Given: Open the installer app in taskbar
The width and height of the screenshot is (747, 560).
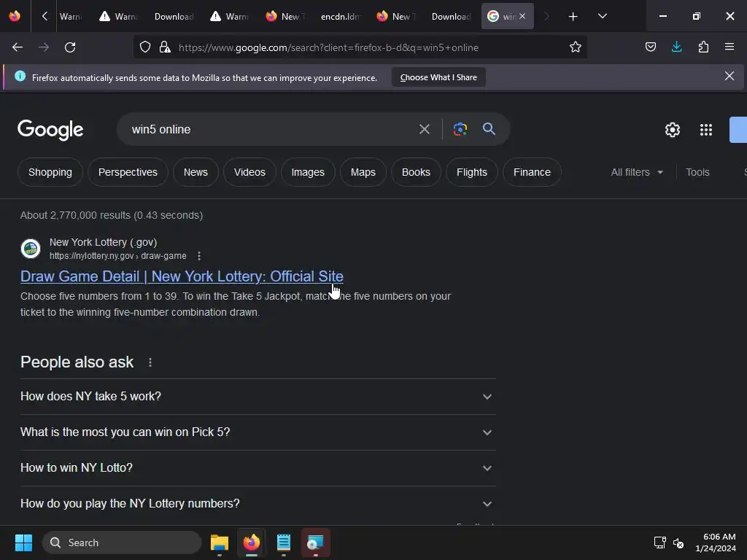Looking at the screenshot, I should coord(315,542).
